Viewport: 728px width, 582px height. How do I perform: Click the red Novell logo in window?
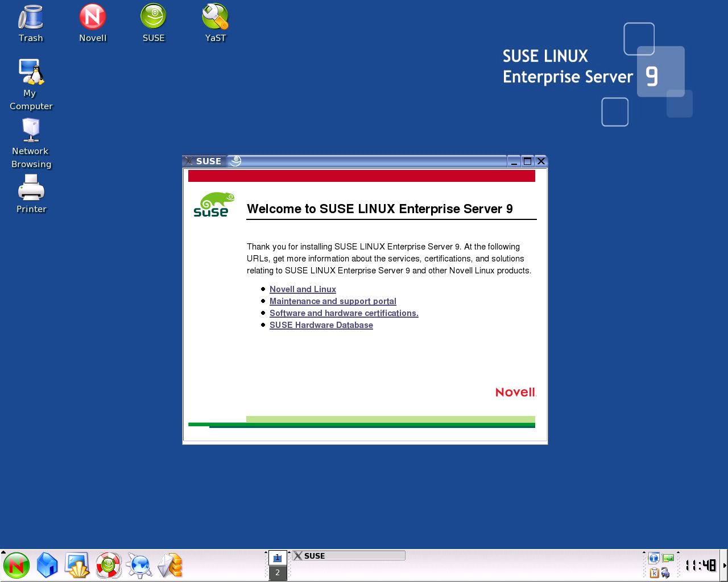(x=516, y=392)
